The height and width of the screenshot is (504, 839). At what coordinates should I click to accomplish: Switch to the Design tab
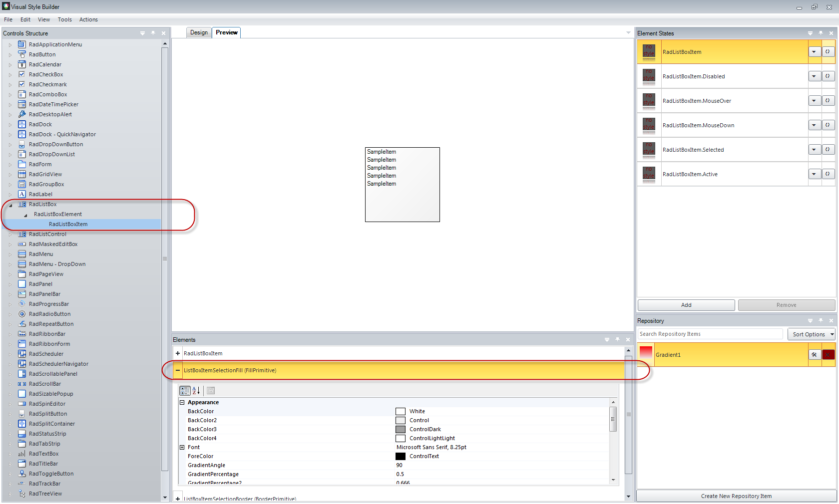(199, 32)
